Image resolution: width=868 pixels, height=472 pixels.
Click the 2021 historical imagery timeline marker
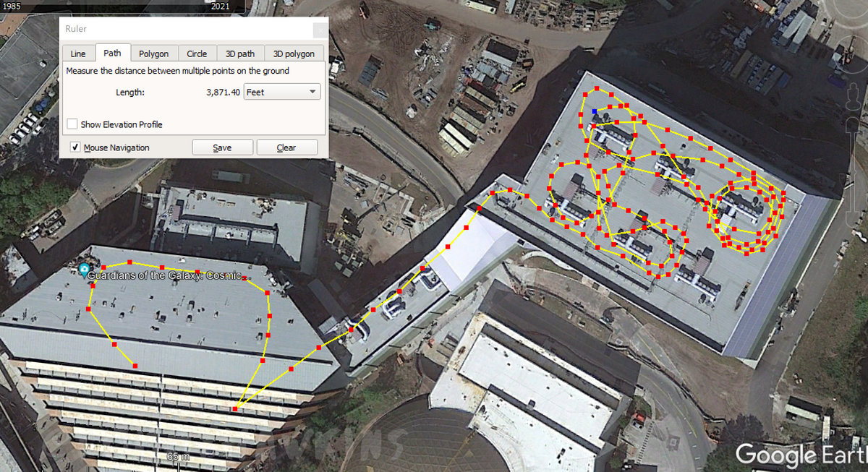(x=221, y=7)
